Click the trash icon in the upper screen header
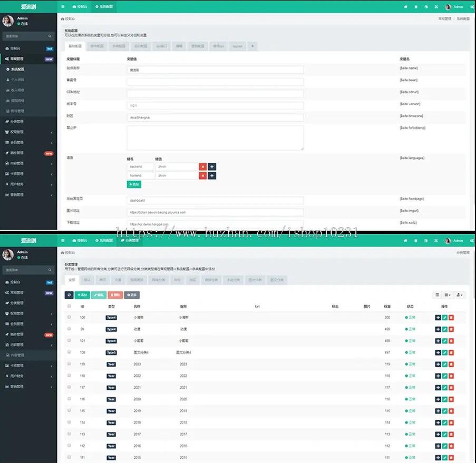Image resolution: width=476 pixels, height=463 pixels. click(416, 7)
